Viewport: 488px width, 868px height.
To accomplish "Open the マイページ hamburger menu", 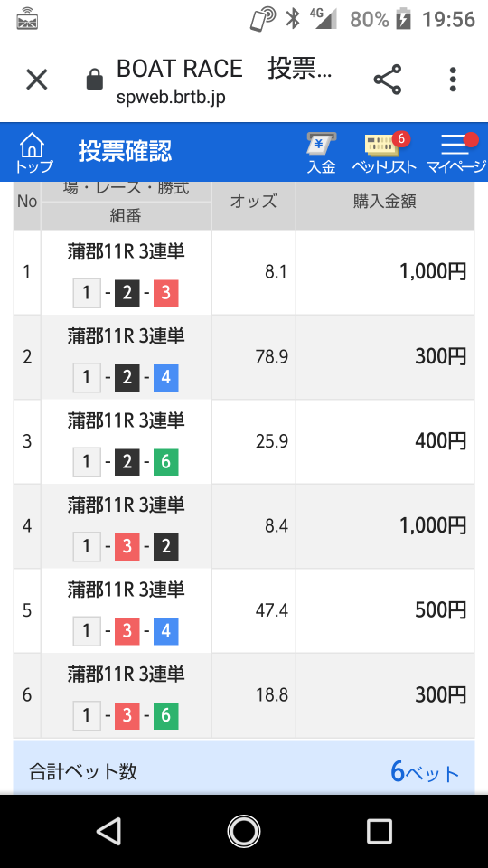I will [x=456, y=154].
